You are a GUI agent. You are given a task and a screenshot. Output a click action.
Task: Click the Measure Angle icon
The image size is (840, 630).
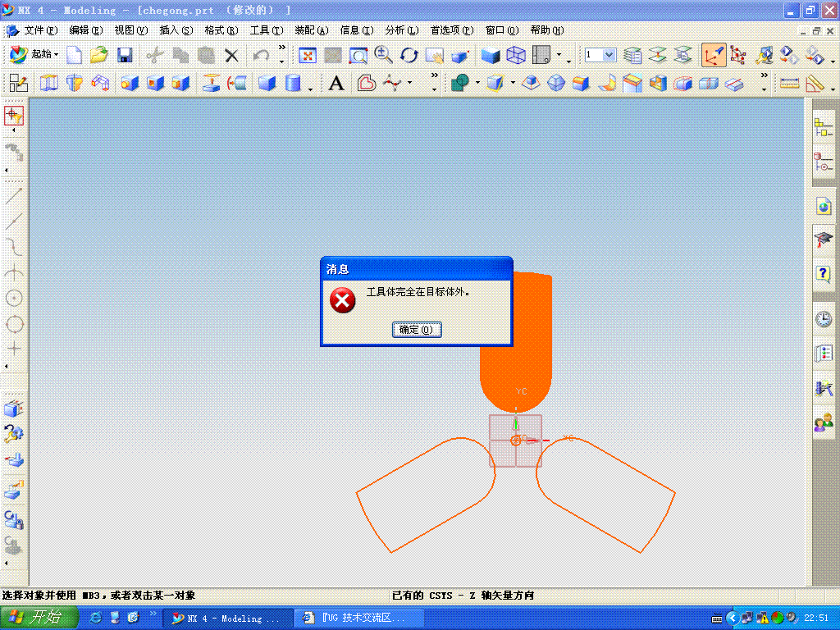coord(815,83)
